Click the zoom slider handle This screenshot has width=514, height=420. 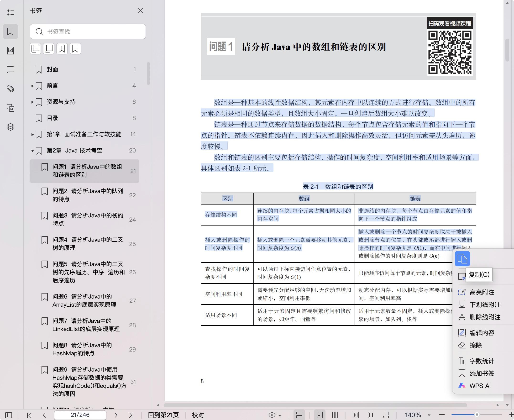click(477, 415)
